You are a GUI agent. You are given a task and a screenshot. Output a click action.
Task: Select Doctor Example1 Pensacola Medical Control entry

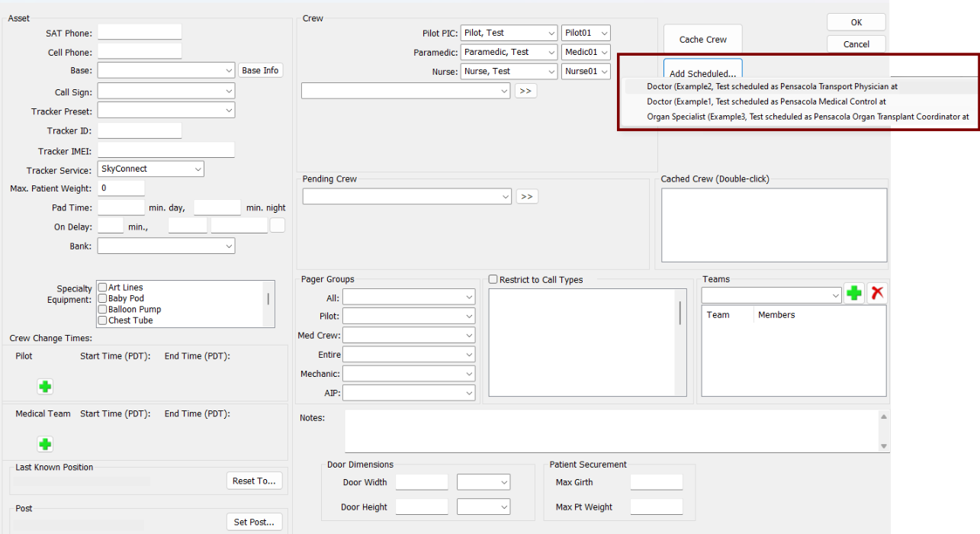click(x=798, y=101)
